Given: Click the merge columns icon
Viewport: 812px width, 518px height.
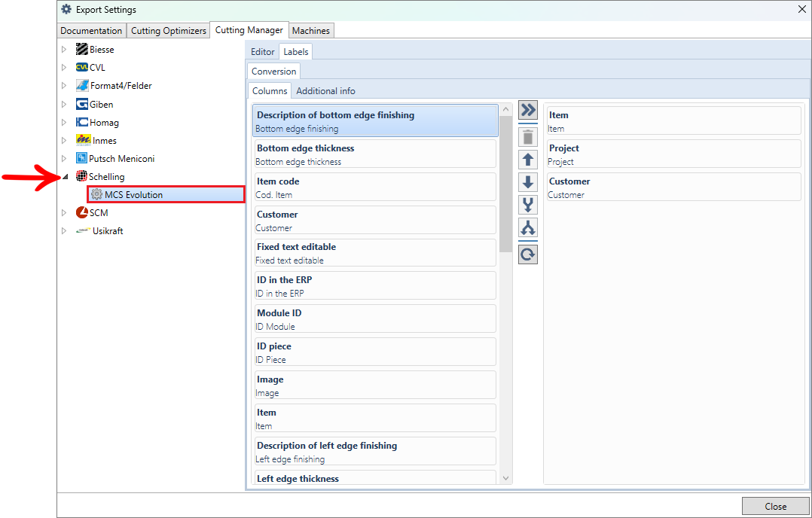Looking at the screenshot, I should 528,205.
